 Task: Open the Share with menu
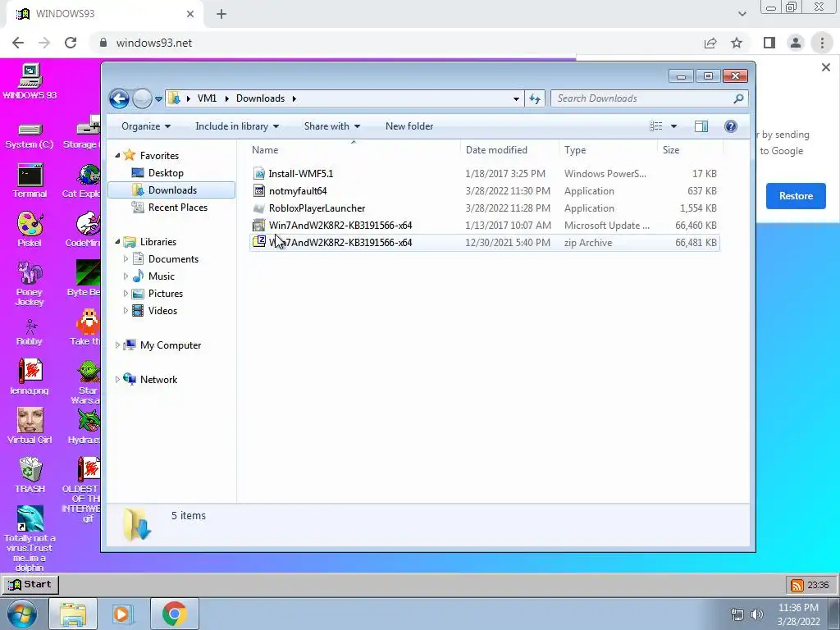pos(331,126)
